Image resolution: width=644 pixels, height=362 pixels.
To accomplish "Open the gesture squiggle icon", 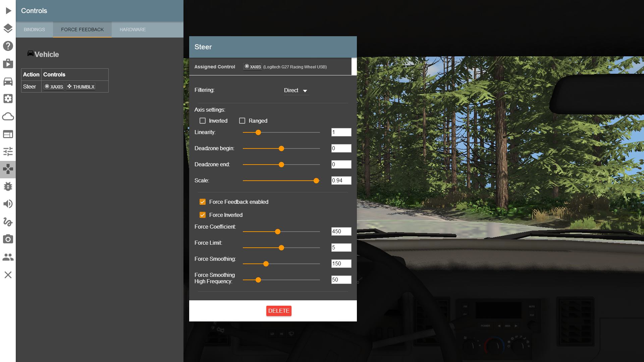I will [8, 222].
